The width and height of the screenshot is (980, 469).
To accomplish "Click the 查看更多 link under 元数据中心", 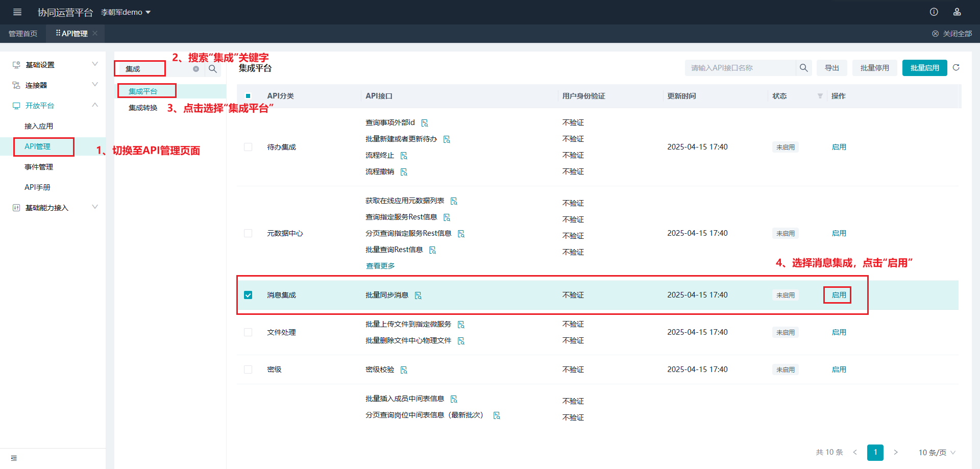I will point(380,266).
